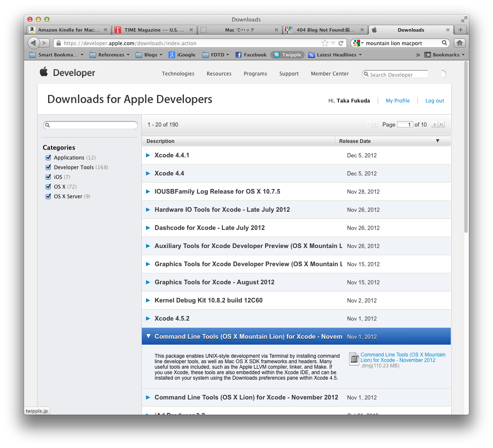Open the browser Home button

[460, 43]
